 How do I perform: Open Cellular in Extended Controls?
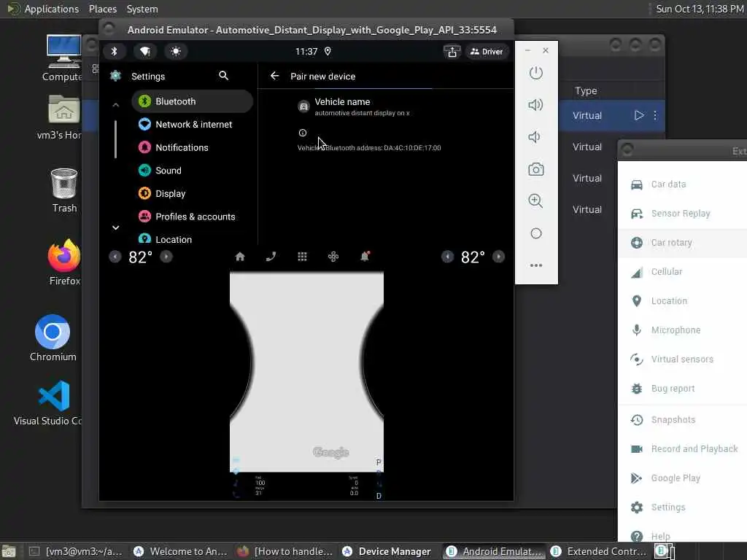click(x=682, y=272)
